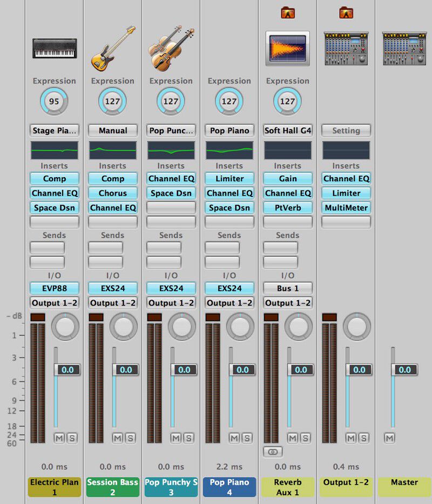Solo the Session Bass channel
Viewport: 432px width, 504px height.
130,438
